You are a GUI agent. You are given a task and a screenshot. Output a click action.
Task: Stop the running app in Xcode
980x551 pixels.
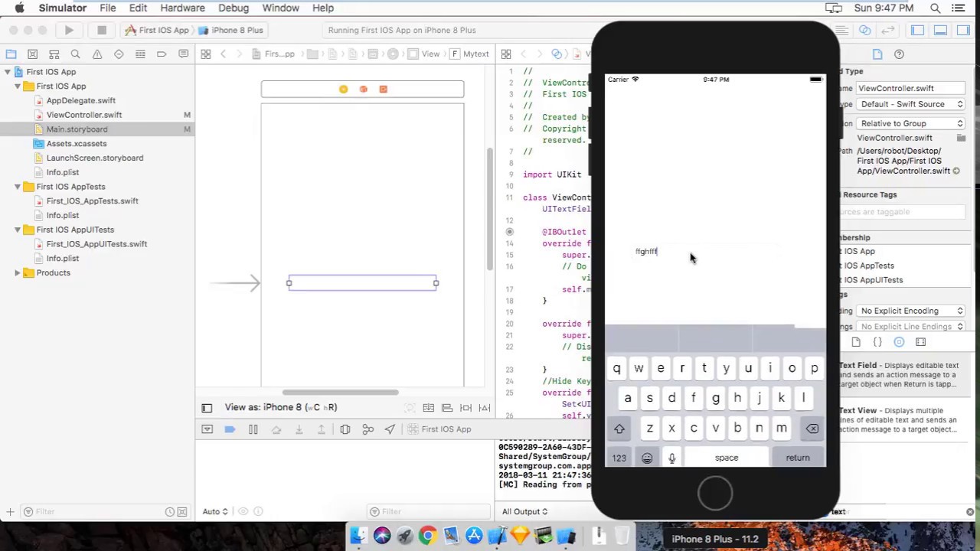101,30
